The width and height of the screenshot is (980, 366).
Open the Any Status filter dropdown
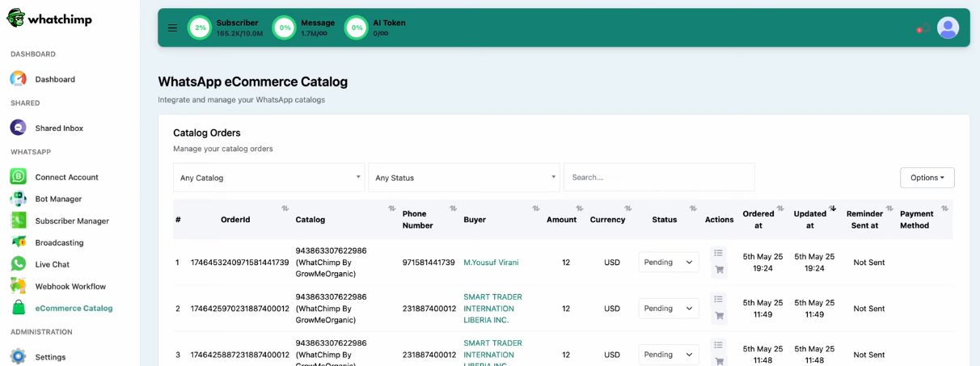[464, 178]
